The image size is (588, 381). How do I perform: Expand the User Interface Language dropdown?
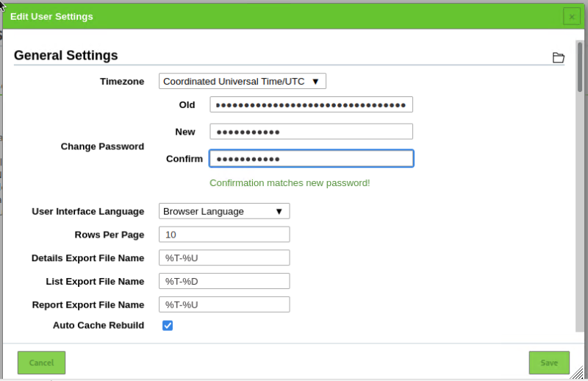(224, 211)
